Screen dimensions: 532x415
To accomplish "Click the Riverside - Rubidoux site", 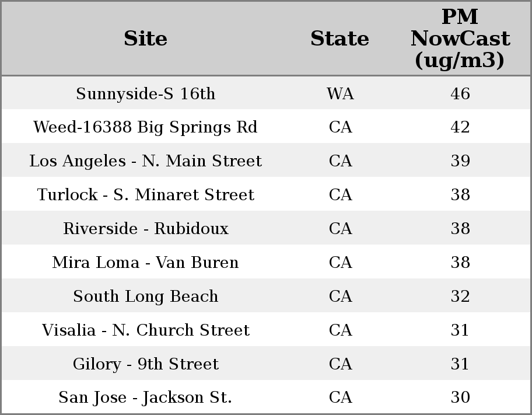I will click(x=145, y=228).
